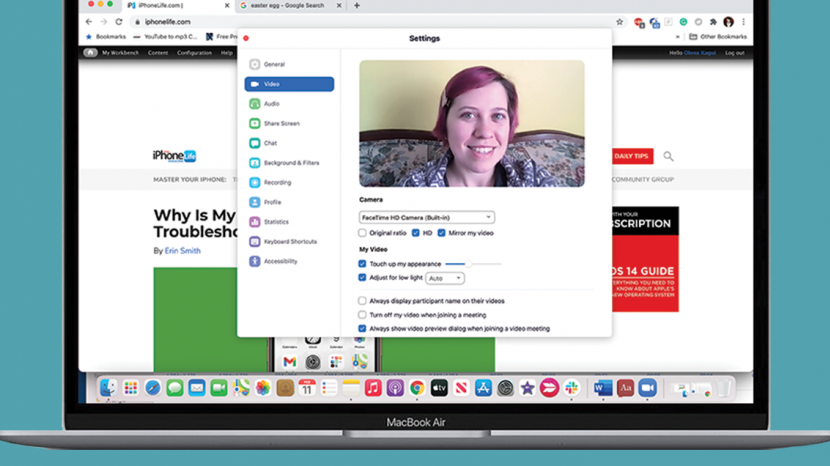The width and height of the screenshot is (830, 466).
Task: Open the Content admin menu
Action: point(158,53)
